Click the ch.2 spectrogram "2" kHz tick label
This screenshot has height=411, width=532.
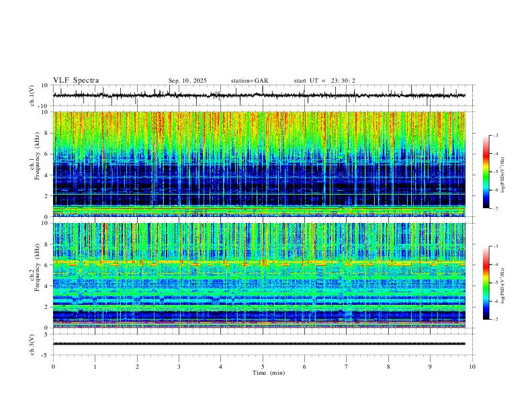coord(46,307)
